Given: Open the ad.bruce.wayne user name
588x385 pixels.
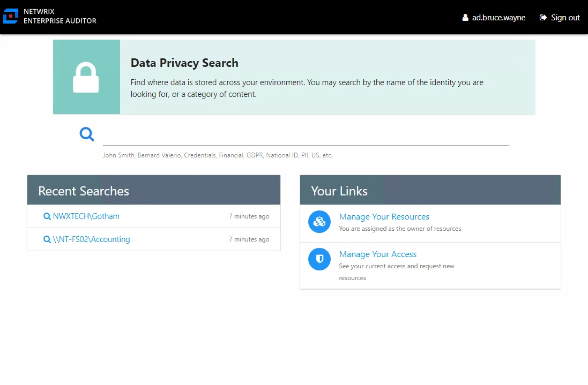Looking at the screenshot, I should point(498,18).
